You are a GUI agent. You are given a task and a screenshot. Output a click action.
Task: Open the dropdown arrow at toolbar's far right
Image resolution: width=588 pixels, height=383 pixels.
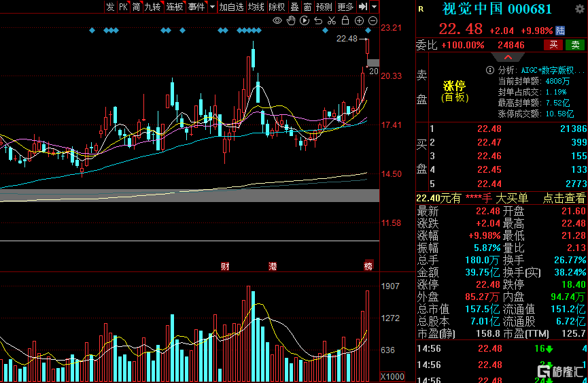pyautogui.click(x=375, y=7)
